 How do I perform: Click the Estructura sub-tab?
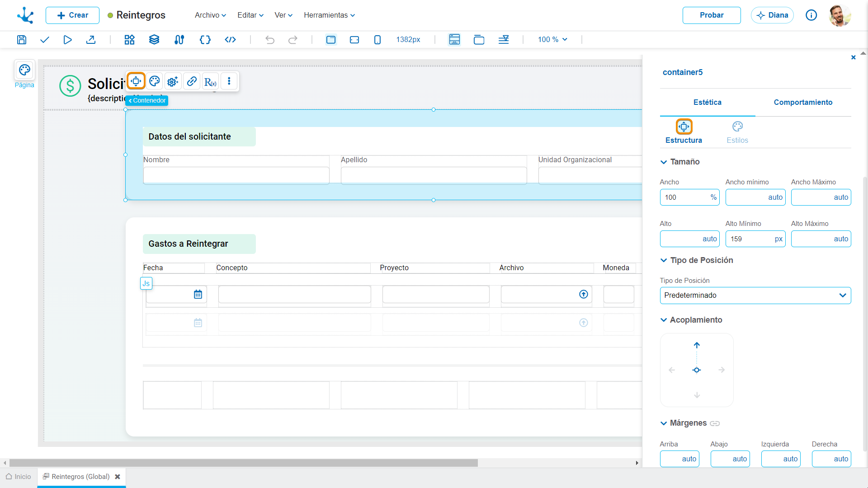point(684,132)
